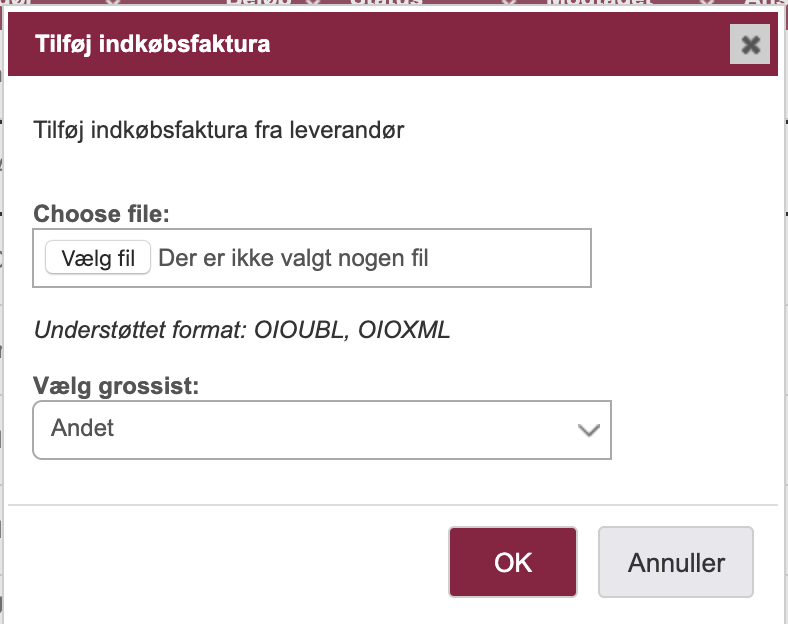Click the 'Tilføj indkøbsfaktura fra leverandør' description
Screen dimensions: 788x624
pos(219,130)
